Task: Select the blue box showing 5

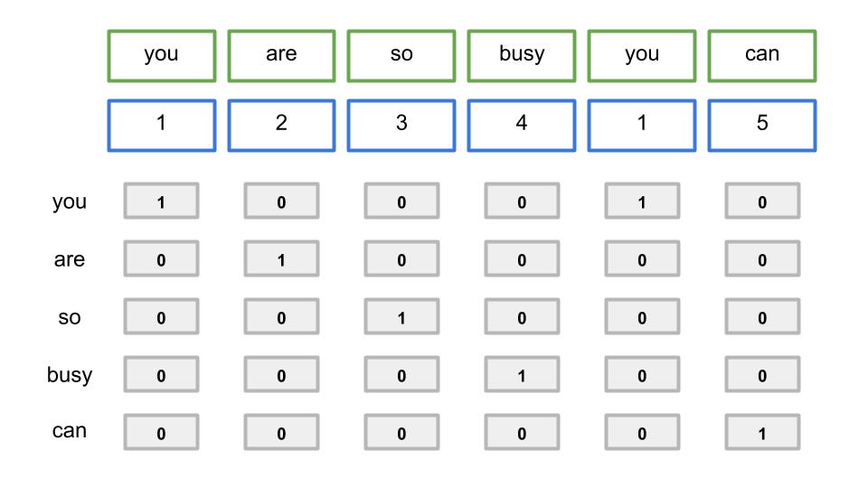Action: tap(761, 125)
